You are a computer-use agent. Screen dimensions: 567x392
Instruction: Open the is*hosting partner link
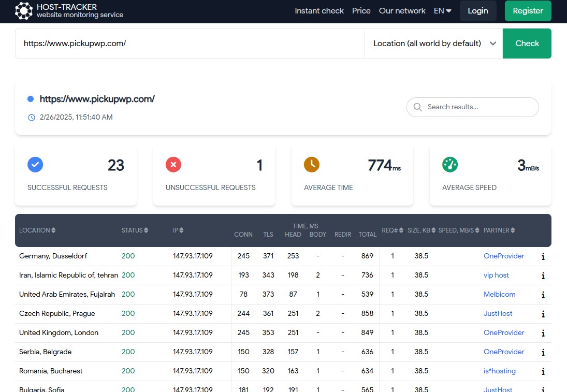point(500,371)
